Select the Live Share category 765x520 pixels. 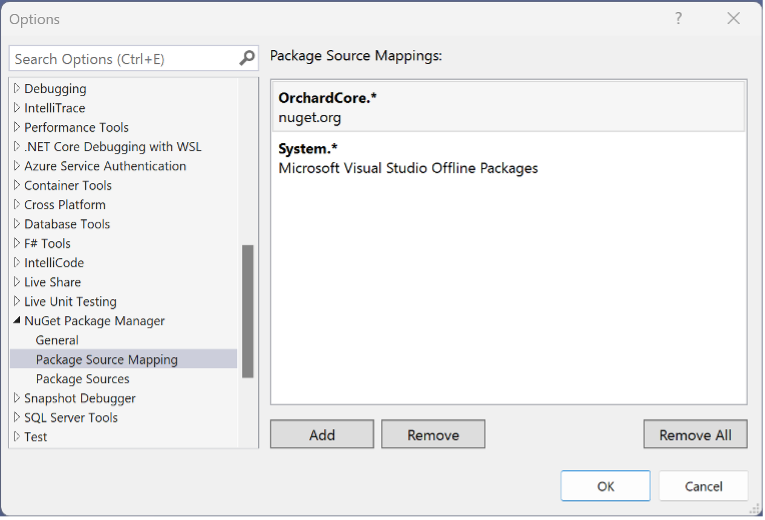[52, 282]
